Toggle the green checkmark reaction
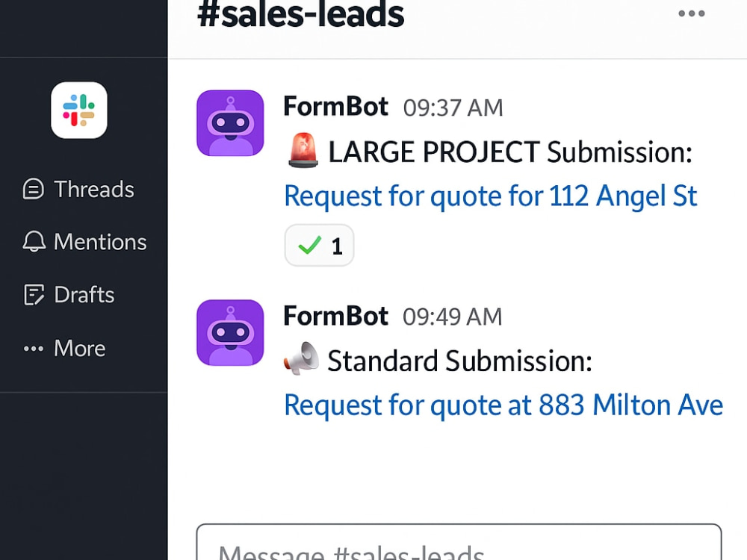The height and width of the screenshot is (560, 747). (x=319, y=245)
